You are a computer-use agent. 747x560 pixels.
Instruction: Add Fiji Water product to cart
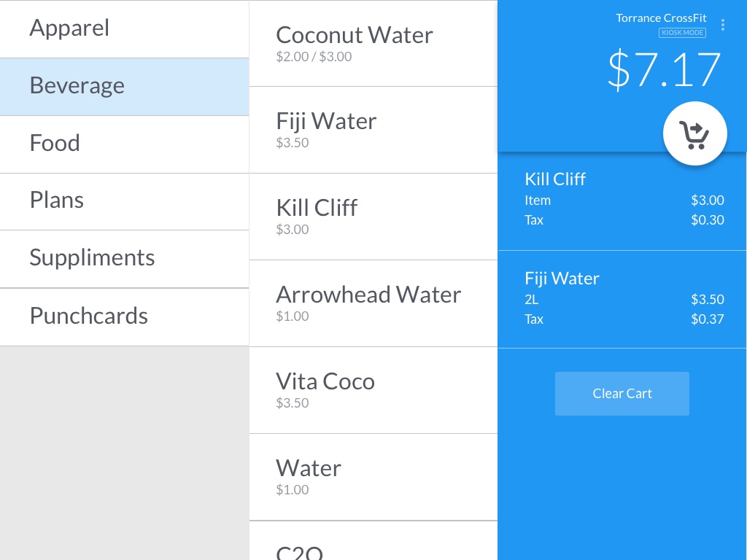[x=373, y=129]
